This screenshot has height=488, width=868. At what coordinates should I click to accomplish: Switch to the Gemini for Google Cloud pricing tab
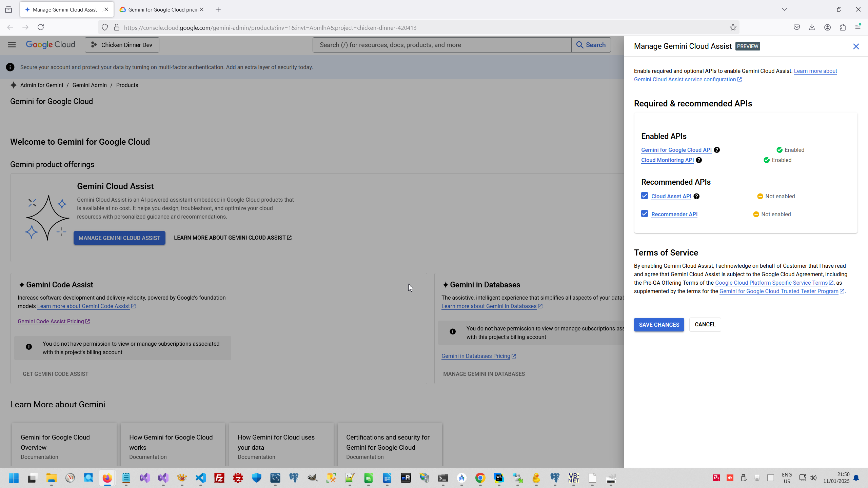[x=159, y=9]
